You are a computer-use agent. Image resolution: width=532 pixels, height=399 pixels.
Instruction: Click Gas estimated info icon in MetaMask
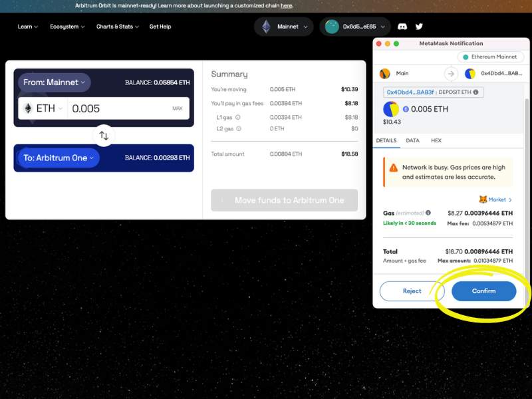pos(428,213)
